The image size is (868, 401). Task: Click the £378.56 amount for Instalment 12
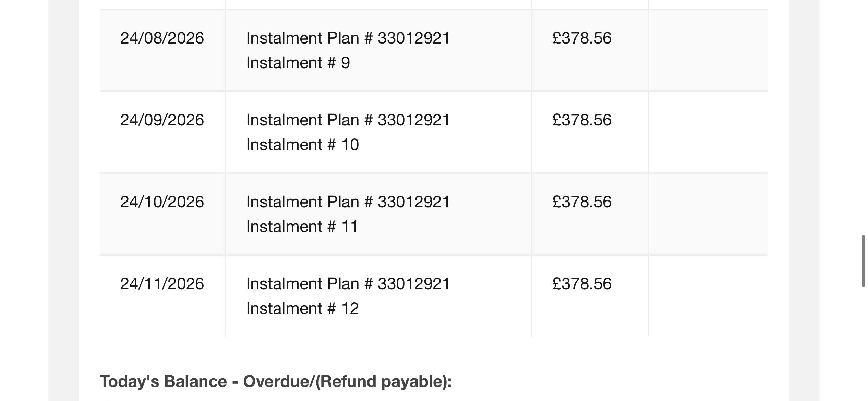point(582,283)
